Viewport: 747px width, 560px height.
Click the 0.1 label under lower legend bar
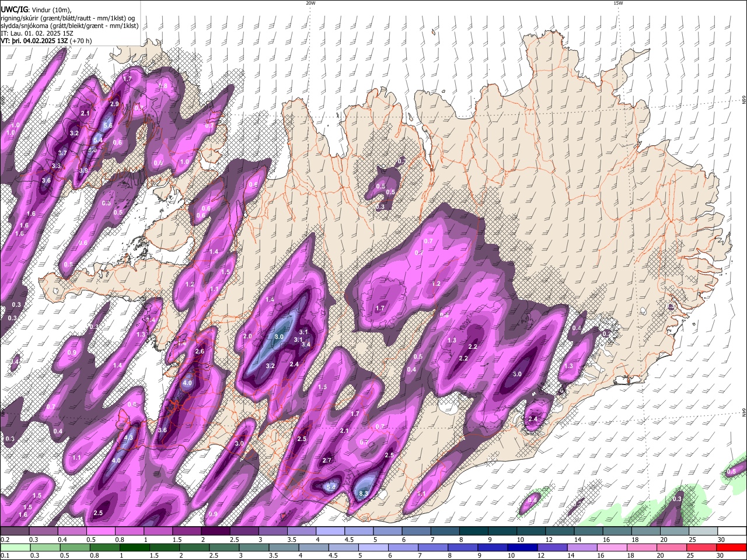[5, 555]
